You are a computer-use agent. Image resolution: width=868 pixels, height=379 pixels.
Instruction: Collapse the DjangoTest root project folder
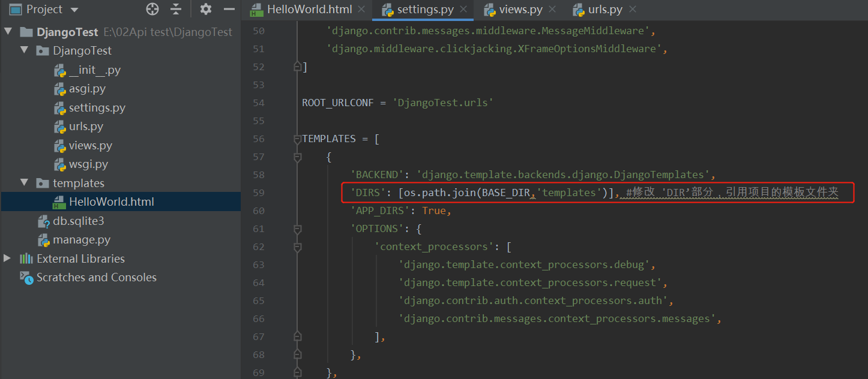coord(8,32)
